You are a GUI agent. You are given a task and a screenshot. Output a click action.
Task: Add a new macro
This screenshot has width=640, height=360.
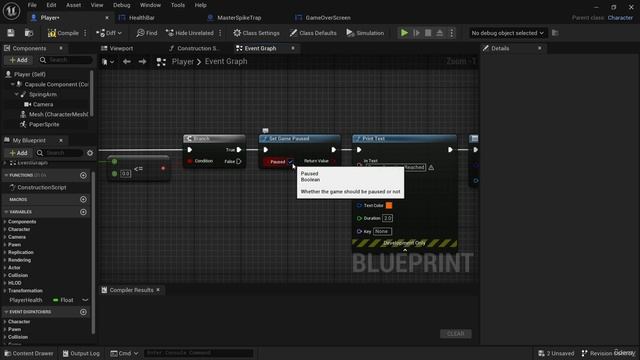(x=83, y=199)
